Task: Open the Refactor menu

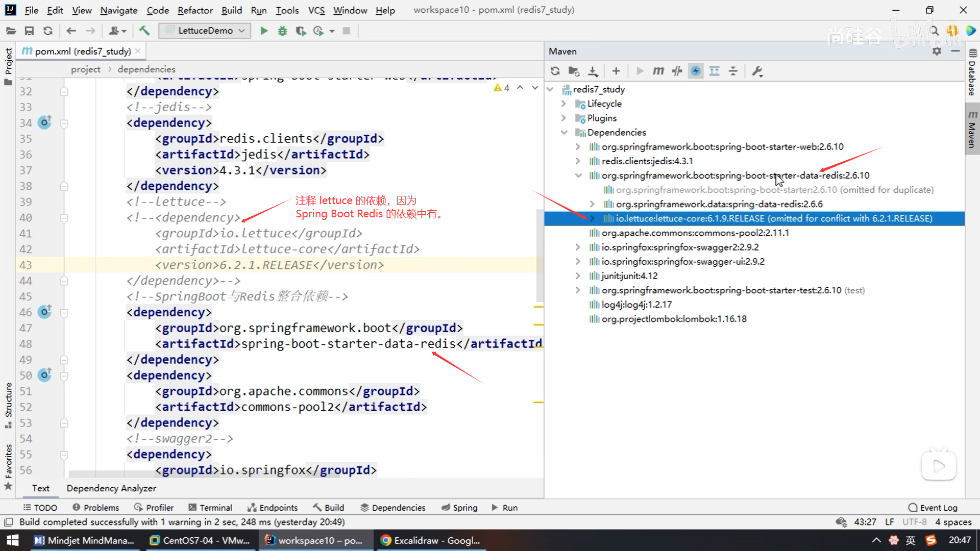Action: 194,10
